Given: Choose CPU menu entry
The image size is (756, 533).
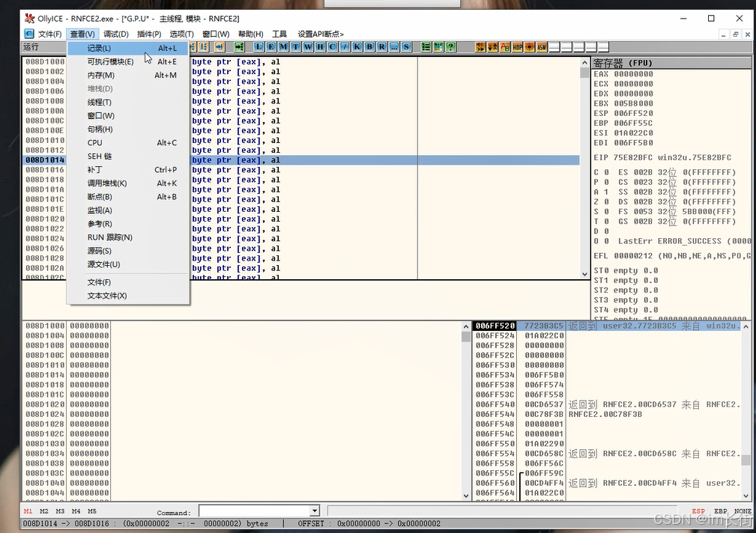Looking at the screenshot, I should [x=128, y=143].
